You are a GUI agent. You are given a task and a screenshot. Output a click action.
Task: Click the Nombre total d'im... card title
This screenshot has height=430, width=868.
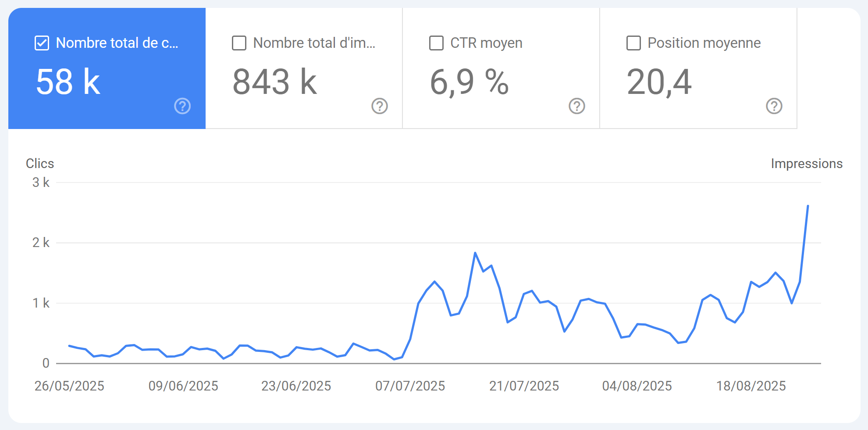pos(314,43)
